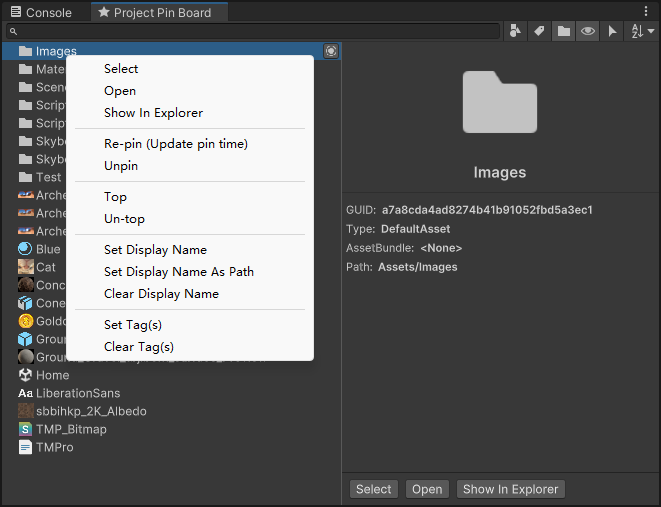Select the Cat item row
Viewport: 661px width, 507px height.
tap(35, 267)
